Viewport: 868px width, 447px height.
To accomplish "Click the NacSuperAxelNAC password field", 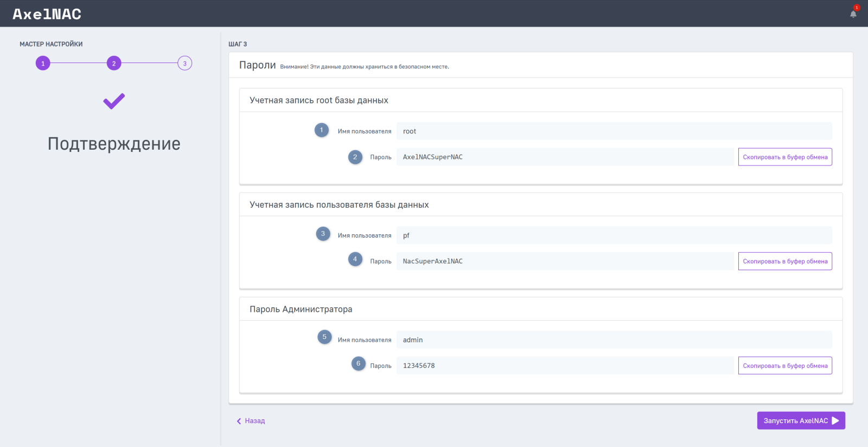I will click(x=565, y=261).
